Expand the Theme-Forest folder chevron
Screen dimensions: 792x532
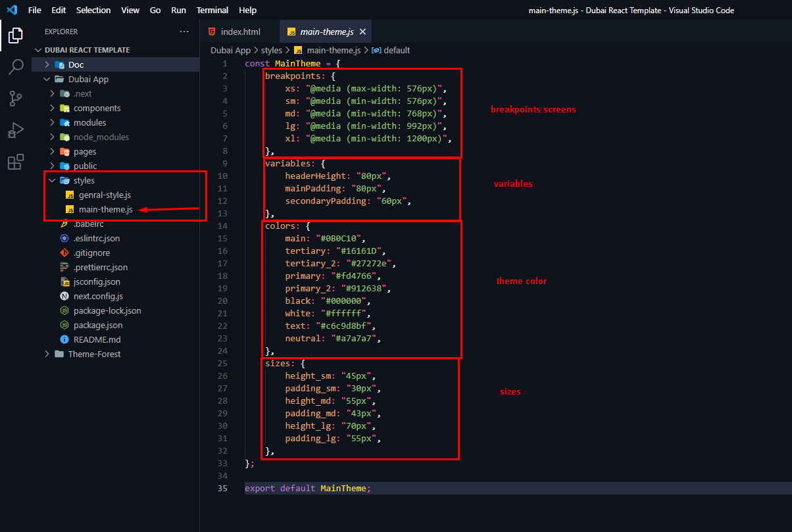coord(47,354)
